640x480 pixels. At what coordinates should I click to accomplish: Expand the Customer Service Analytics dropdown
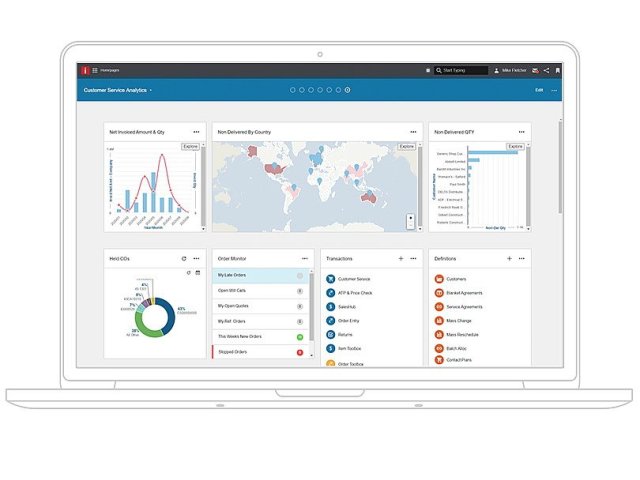(x=151, y=90)
